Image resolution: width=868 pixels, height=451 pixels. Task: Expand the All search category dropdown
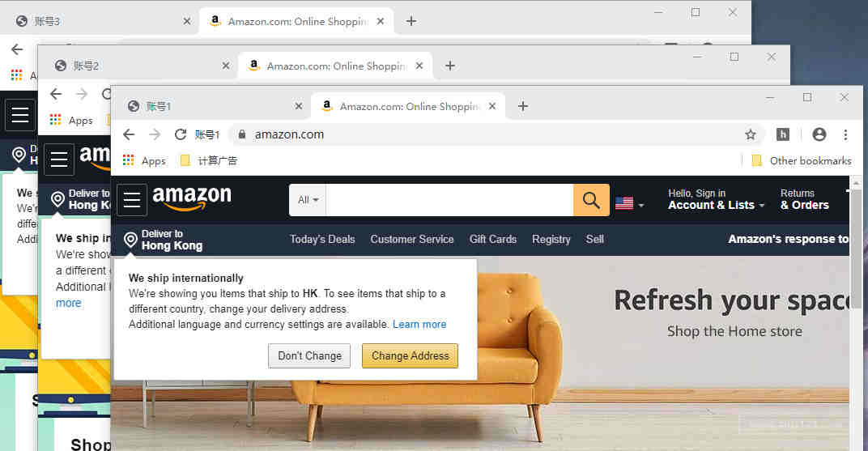308,200
